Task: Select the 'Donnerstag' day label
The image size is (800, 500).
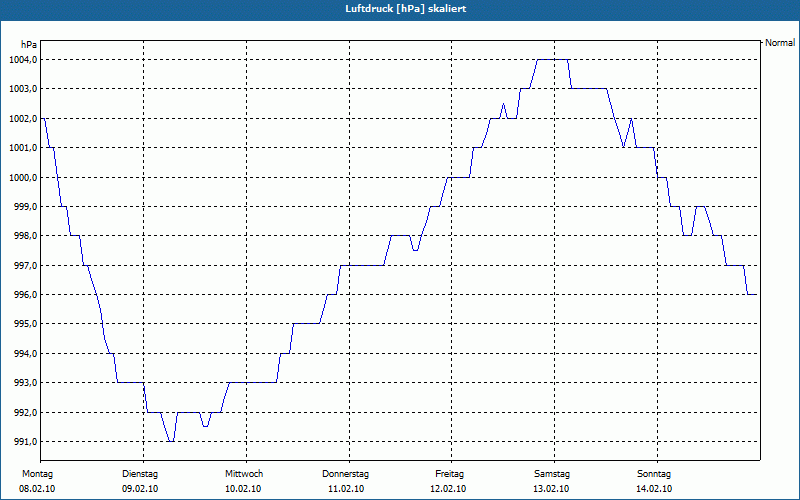Action: 345,474
